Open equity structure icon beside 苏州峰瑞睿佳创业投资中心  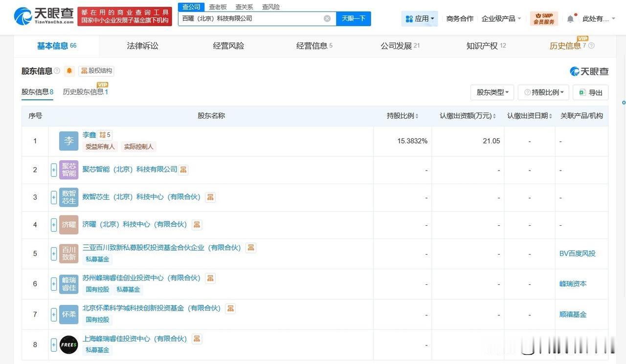tap(210, 278)
